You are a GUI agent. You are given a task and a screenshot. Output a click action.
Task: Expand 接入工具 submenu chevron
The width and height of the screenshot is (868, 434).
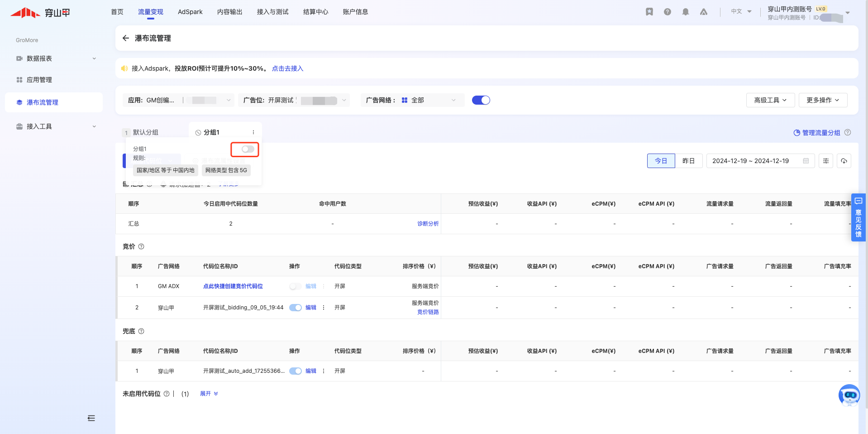click(x=94, y=126)
